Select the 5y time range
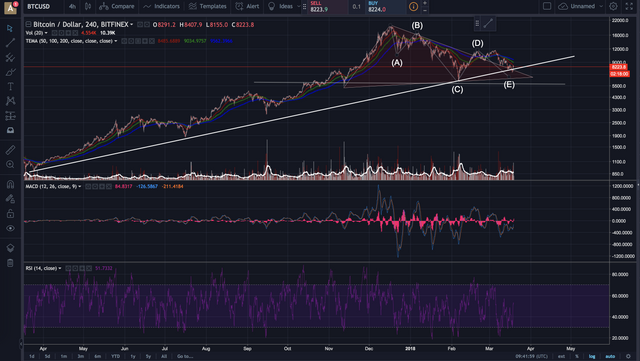Viewport: 640px width, 361px height. [148, 356]
